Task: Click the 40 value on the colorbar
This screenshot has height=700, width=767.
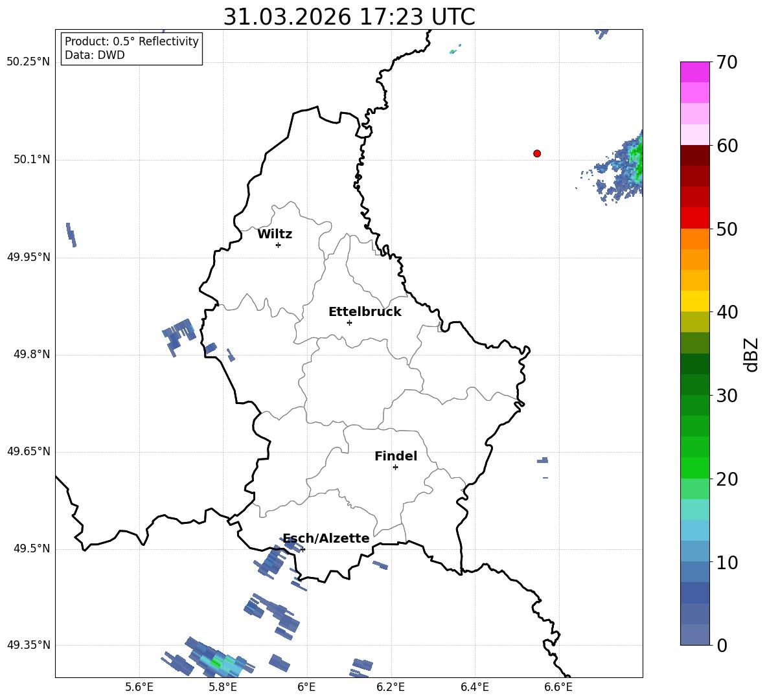Action: (x=727, y=312)
